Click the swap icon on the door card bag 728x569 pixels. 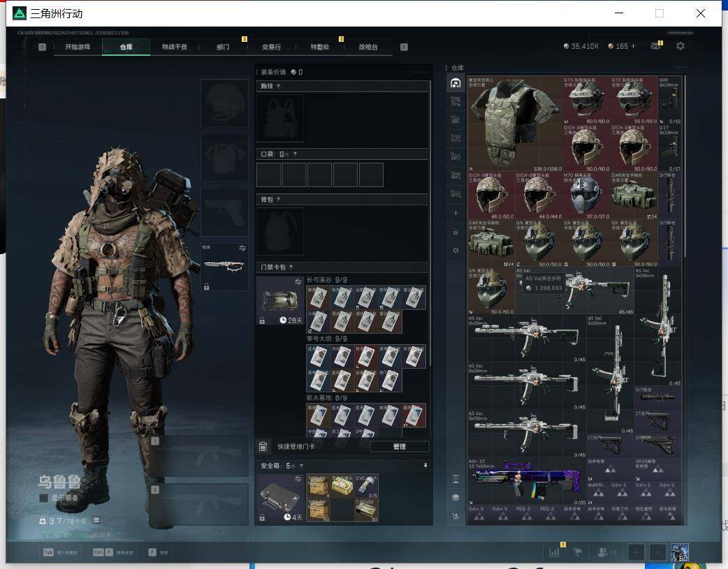click(x=298, y=282)
